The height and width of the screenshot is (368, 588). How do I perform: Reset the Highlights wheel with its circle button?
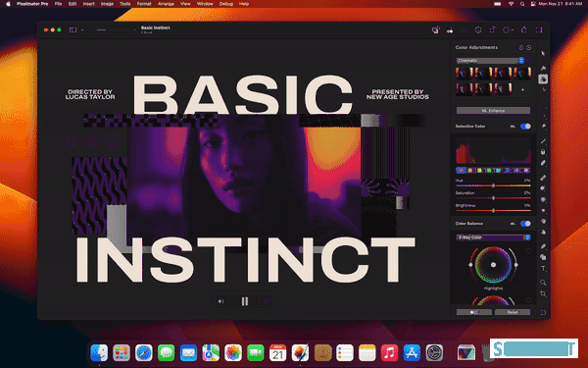[x=528, y=251]
